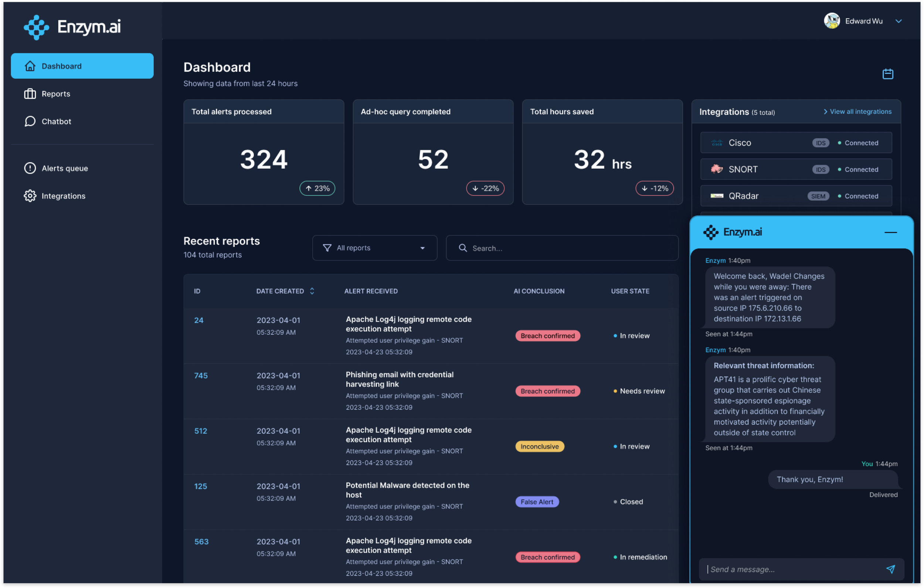The image size is (924, 588).
Task: Minimize the Enzym.ai chat window
Action: (x=890, y=232)
